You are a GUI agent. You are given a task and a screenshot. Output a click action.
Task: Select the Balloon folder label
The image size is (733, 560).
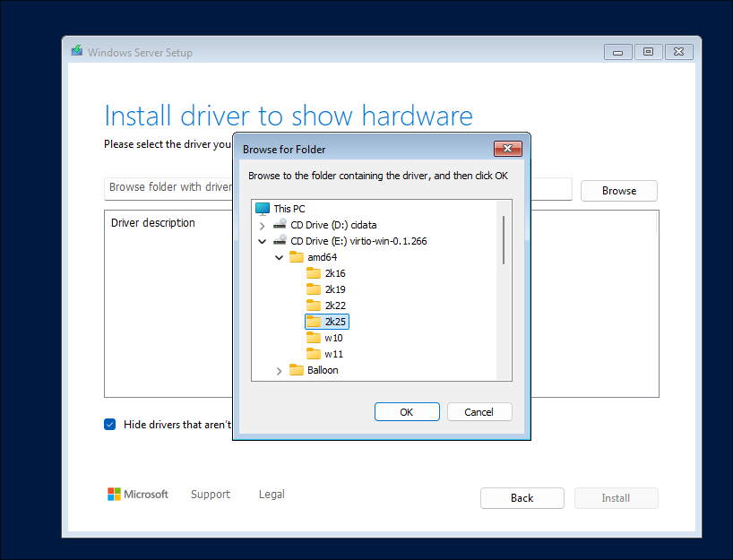click(323, 370)
